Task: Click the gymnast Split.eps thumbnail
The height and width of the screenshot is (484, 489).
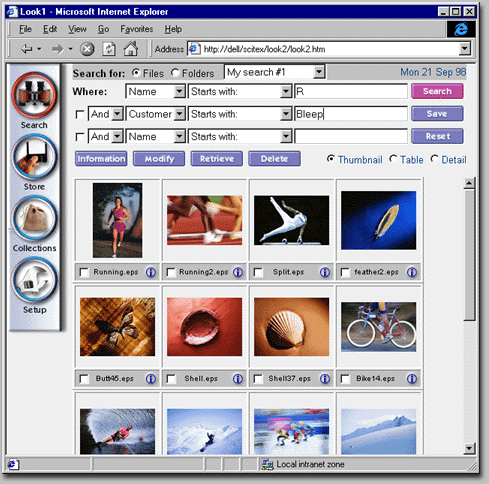Action: click(292, 220)
